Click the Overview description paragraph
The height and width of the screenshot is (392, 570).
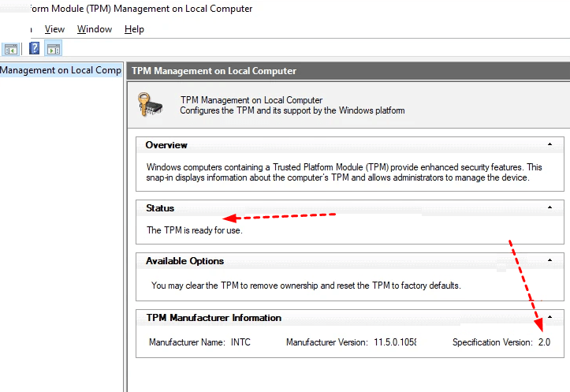coord(345,173)
